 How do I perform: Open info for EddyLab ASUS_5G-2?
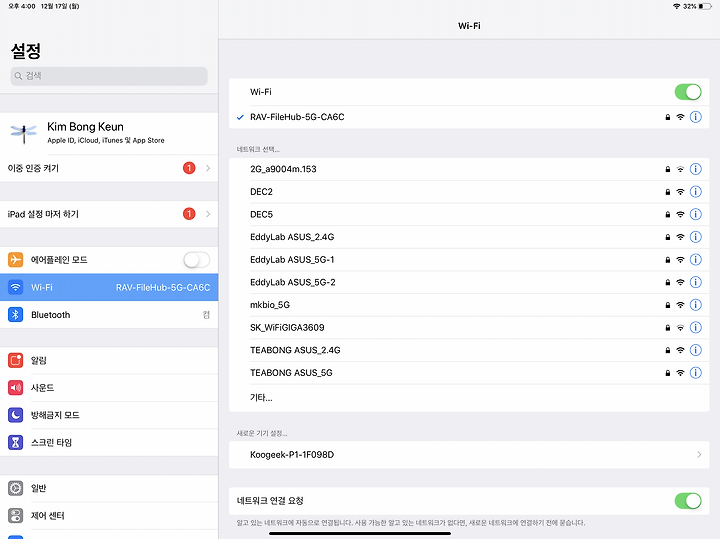pyautogui.click(x=696, y=282)
